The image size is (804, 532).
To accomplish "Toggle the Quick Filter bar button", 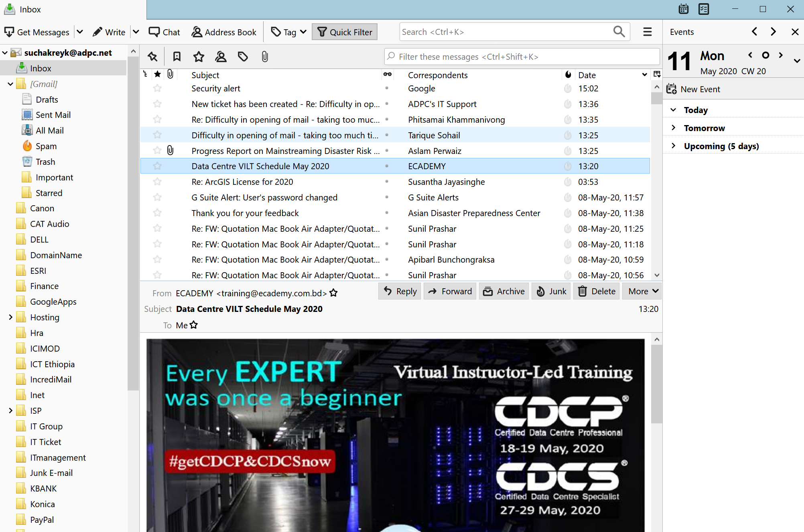I will coord(345,32).
